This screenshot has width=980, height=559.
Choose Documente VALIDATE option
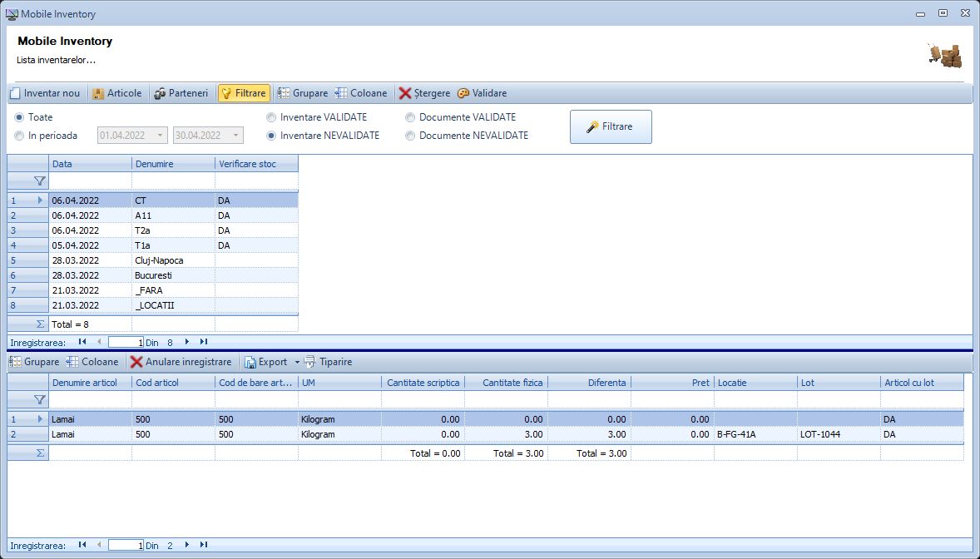click(x=410, y=117)
